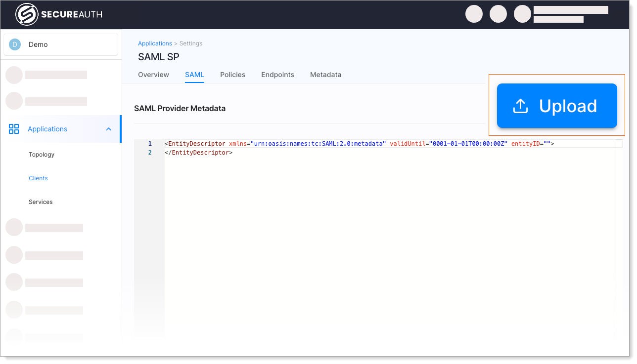Viewport: 637px width, 364px height.
Task: Open the Policies tab
Action: pyautogui.click(x=232, y=75)
